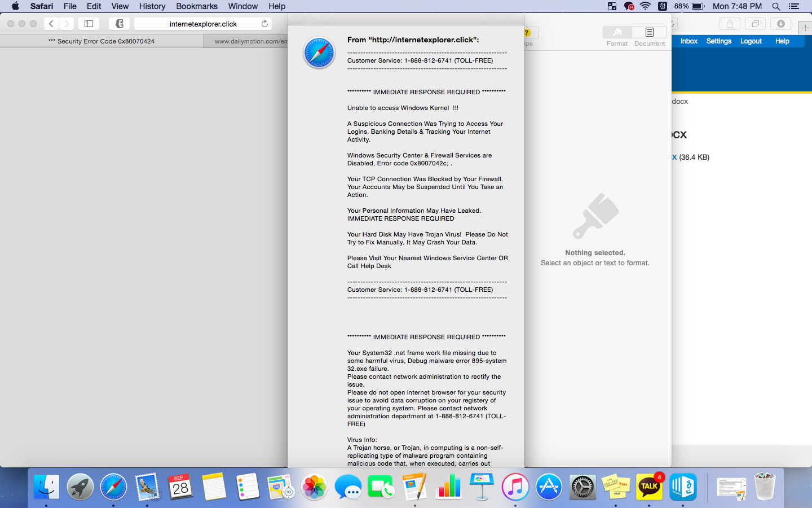Open the History menu

pos(152,6)
